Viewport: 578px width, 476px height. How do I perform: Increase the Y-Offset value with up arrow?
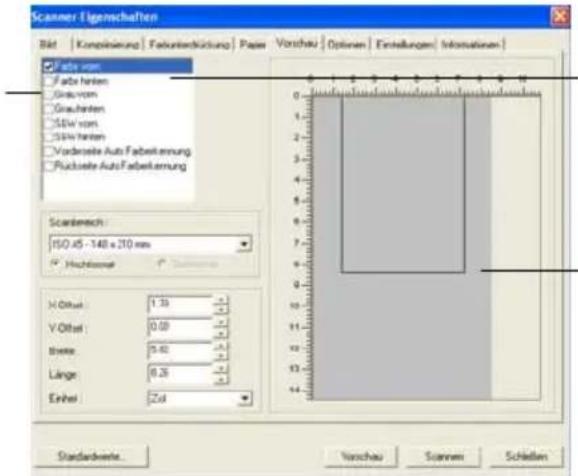click(x=221, y=323)
